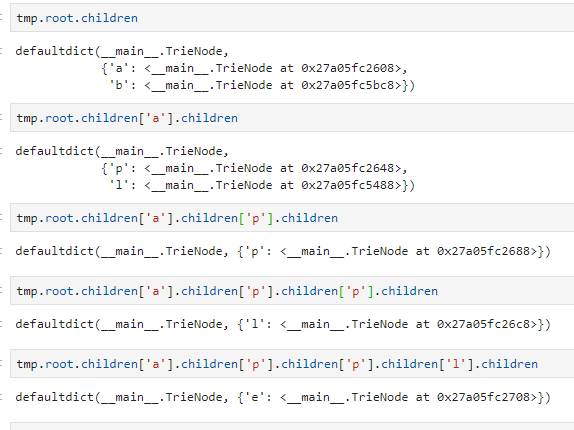574x430 pixels.
Task: Click first output's defaultdict(__main__.TrieNode, line
Action: (x=122, y=51)
